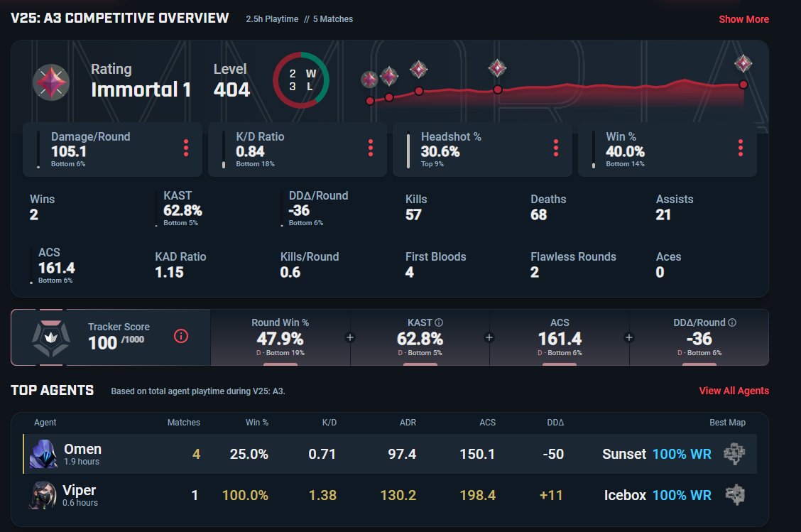The height and width of the screenshot is (532, 801).
Task: Click Show More link
Action: click(x=743, y=19)
